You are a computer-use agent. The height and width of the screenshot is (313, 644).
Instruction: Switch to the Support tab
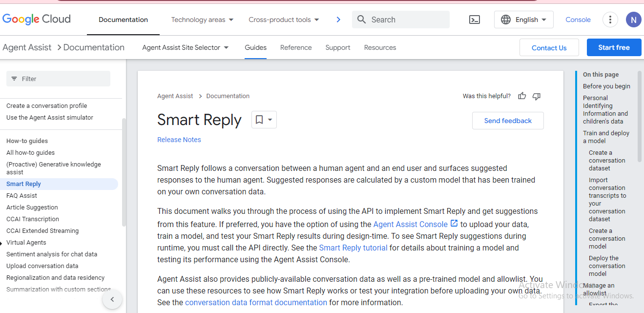(x=338, y=47)
